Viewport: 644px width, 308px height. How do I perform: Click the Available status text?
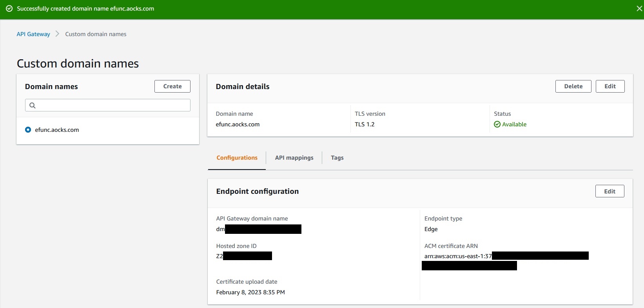(x=514, y=124)
